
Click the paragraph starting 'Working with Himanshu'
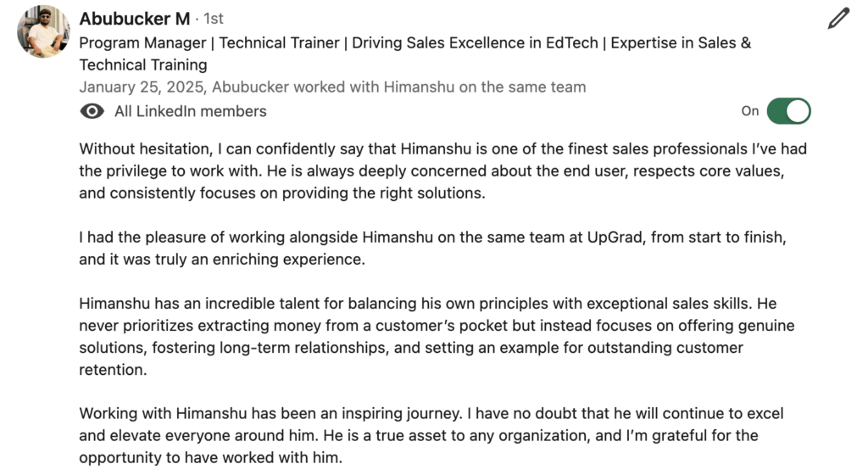coord(431,435)
